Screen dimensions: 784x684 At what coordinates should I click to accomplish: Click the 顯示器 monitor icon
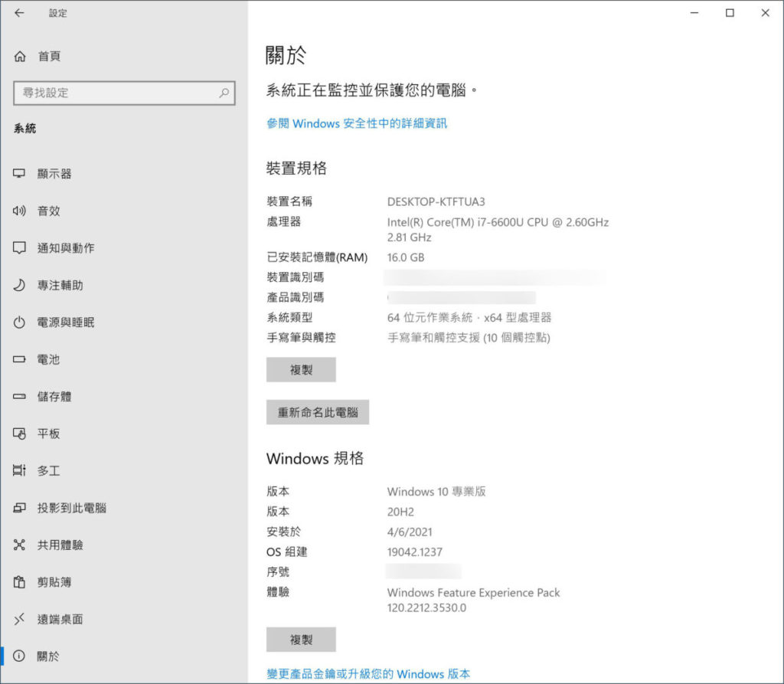pyautogui.click(x=19, y=174)
